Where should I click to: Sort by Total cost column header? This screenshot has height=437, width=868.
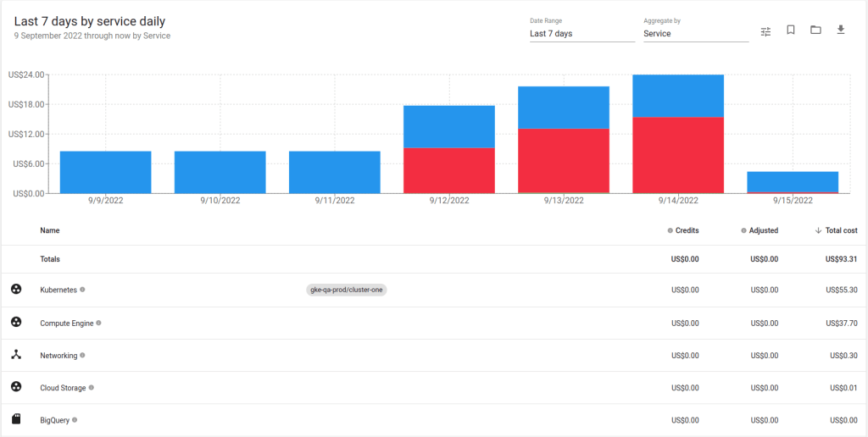point(842,230)
